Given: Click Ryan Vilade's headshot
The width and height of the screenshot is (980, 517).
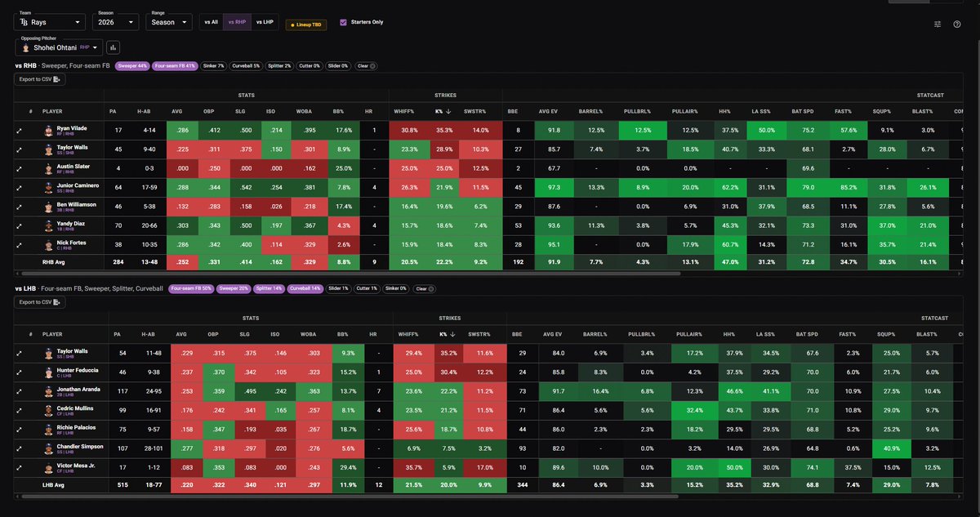Looking at the screenshot, I should tap(50, 130).
